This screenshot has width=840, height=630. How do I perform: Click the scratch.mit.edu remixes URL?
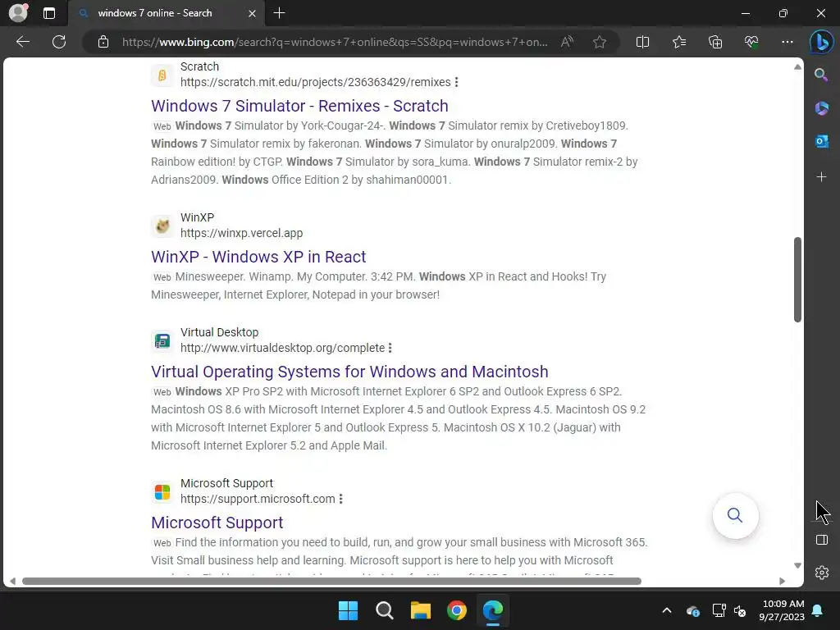(316, 82)
